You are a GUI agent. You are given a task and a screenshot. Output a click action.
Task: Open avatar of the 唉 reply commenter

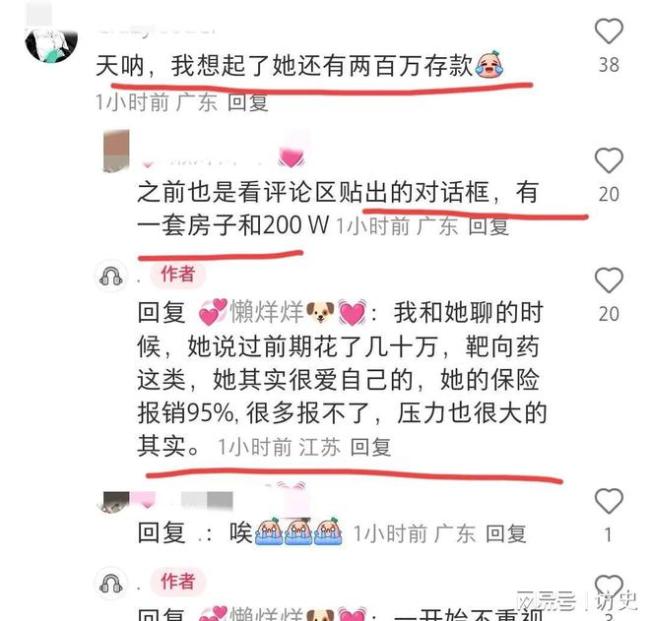click(x=113, y=501)
